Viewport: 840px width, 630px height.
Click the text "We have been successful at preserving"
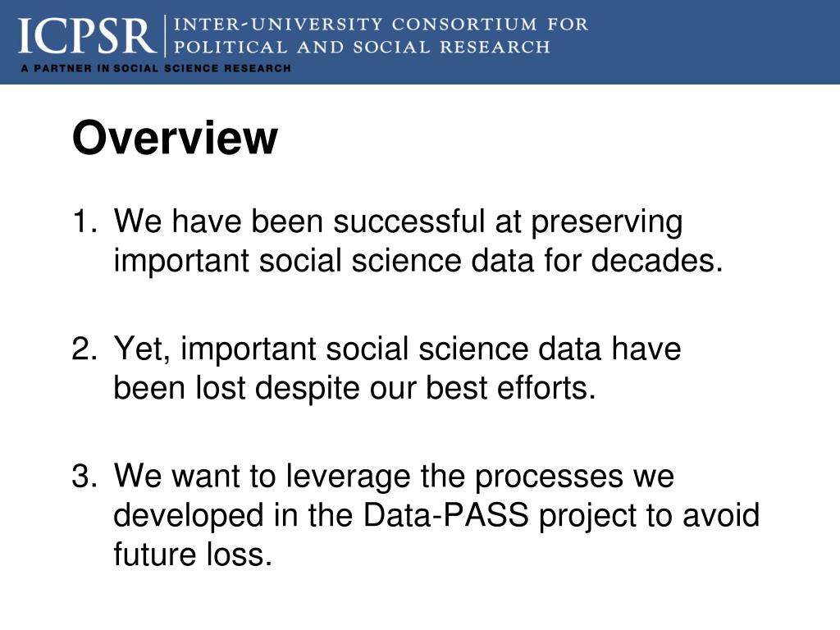[398, 222]
